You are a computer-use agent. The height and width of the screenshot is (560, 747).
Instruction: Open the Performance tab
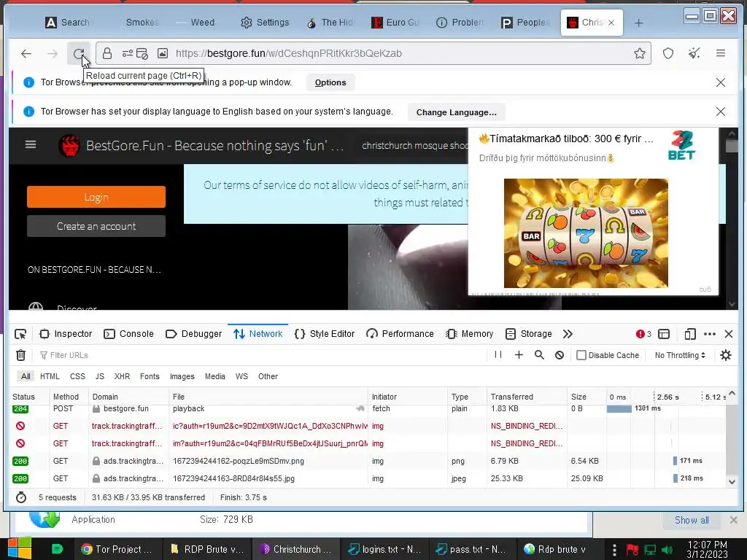pyautogui.click(x=400, y=334)
